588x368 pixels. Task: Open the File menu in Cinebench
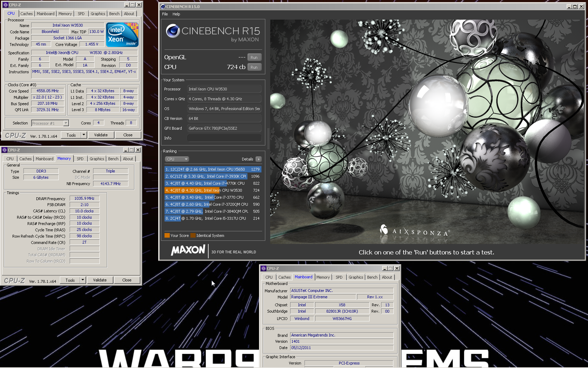click(165, 14)
